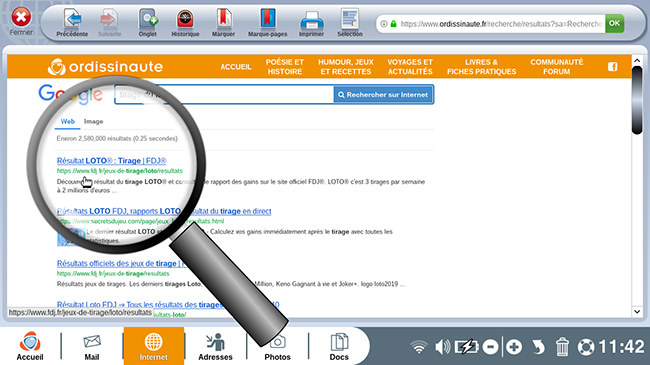Screen dimensions: 650x365
Task: Click the trash bin icon
Action: click(562, 347)
